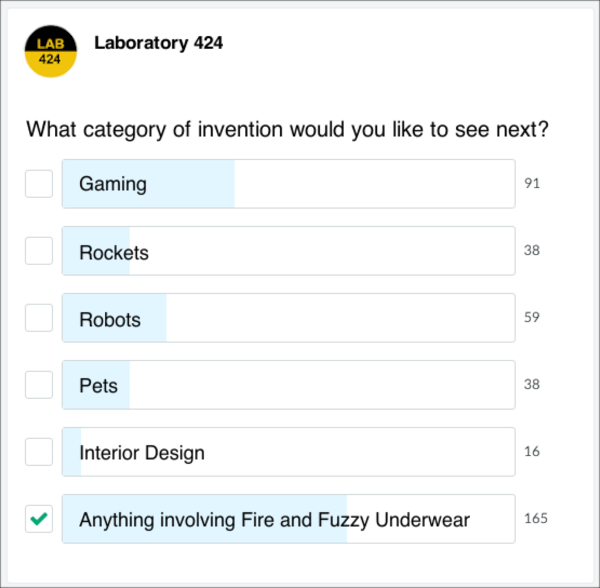Pick the Rockets poll option bar
The height and width of the screenshot is (588, 600).
(288, 251)
